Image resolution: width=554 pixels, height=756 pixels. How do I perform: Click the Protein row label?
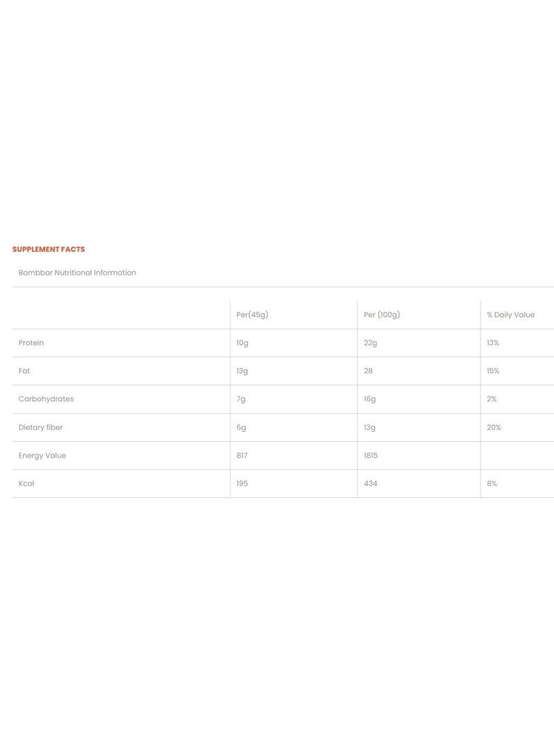[x=31, y=343]
